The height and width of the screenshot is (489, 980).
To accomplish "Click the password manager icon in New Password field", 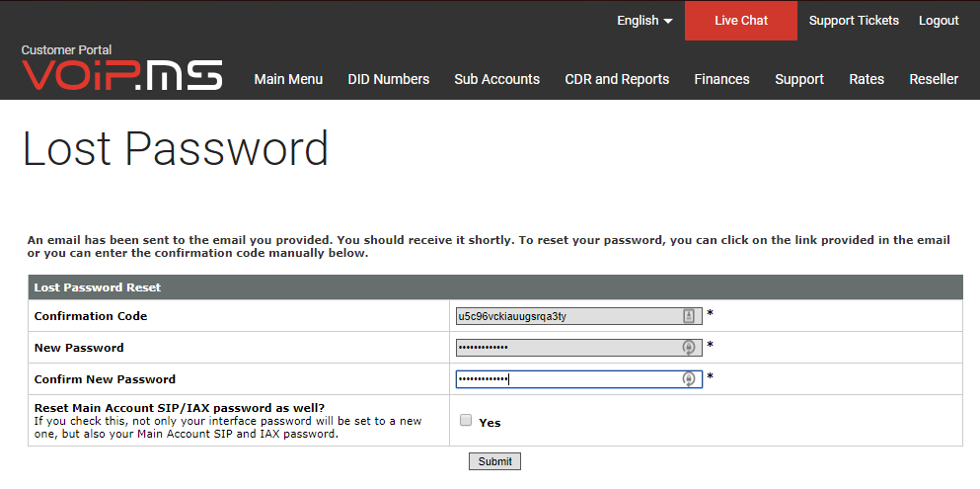I will 689,348.
